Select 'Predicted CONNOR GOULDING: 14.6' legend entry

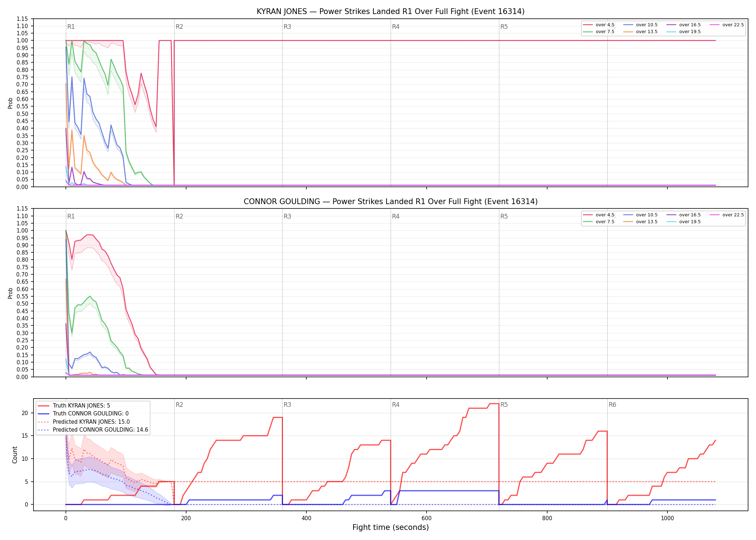click(x=93, y=430)
